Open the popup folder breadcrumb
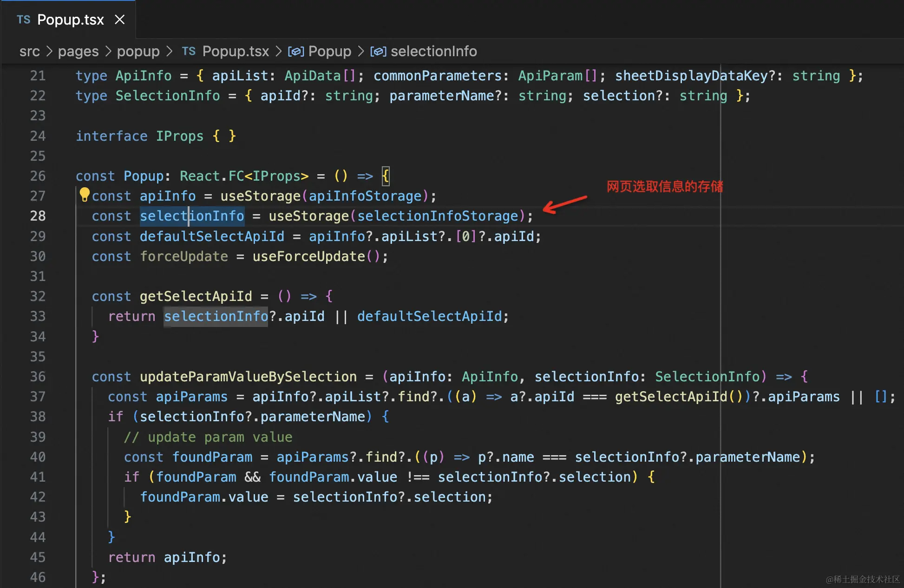Screen dimensions: 904x588 tap(138, 51)
